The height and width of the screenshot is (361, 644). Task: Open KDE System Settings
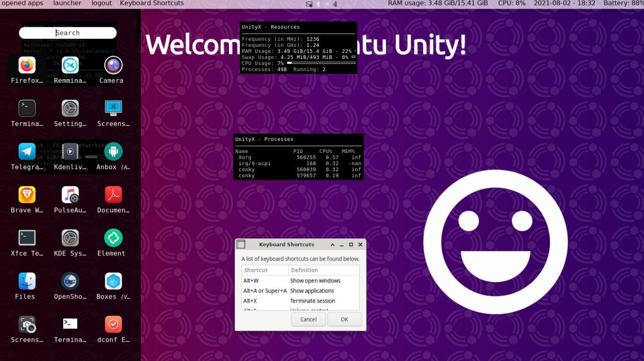(x=70, y=244)
